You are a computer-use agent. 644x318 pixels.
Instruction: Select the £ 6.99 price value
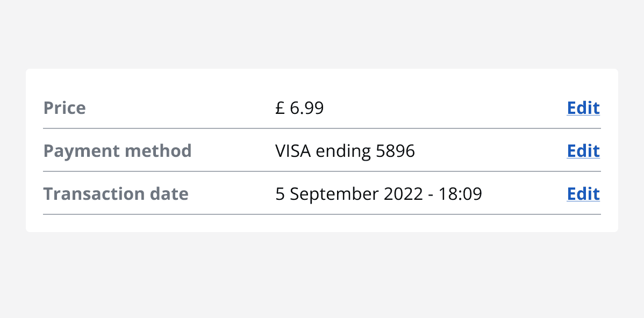tap(299, 108)
